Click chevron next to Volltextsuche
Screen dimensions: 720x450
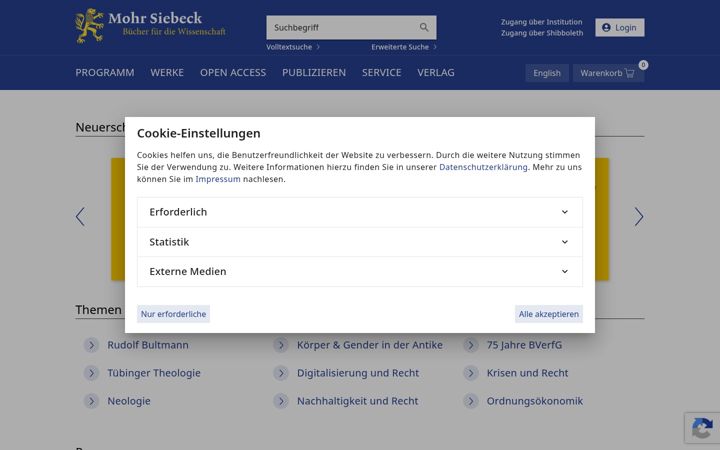tap(318, 47)
